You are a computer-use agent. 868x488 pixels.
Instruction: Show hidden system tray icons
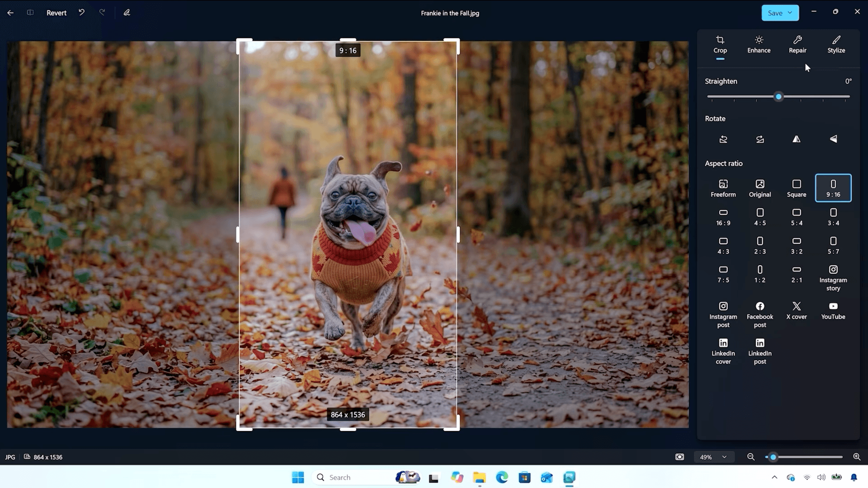point(774,477)
